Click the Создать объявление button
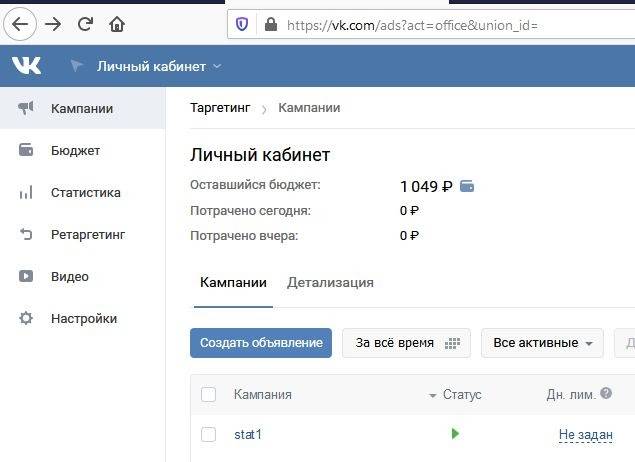This screenshot has height=462, width=635. point(261,343)
